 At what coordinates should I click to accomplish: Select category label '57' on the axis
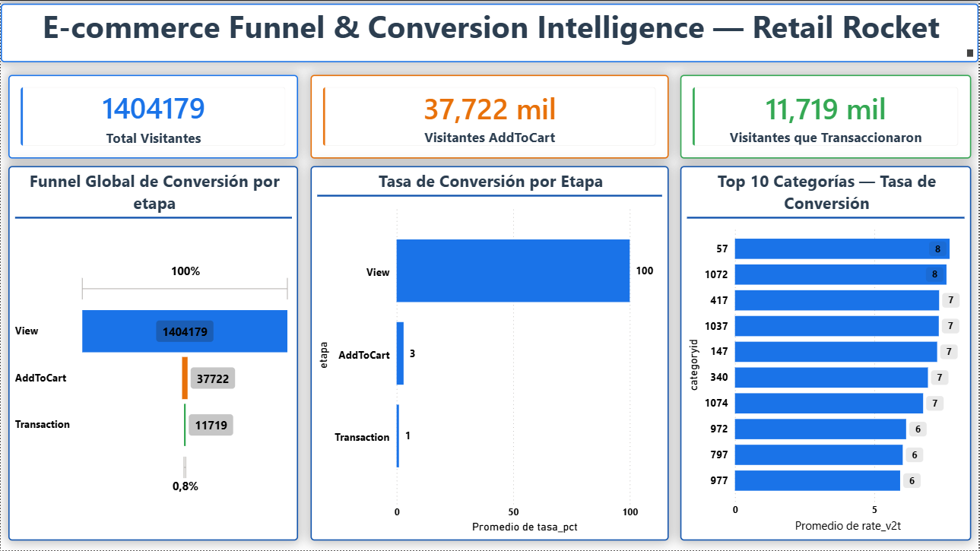click(722, 249)
